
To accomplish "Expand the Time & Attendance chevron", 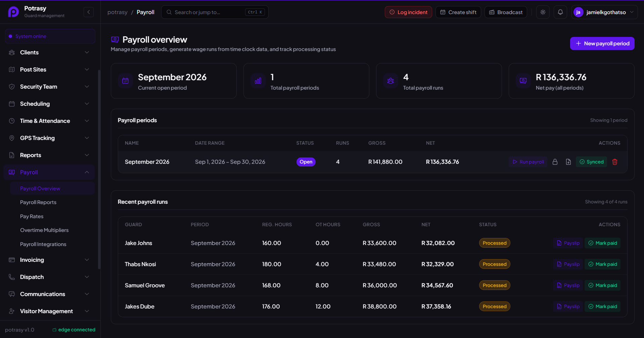I will (x=87, y=121).
